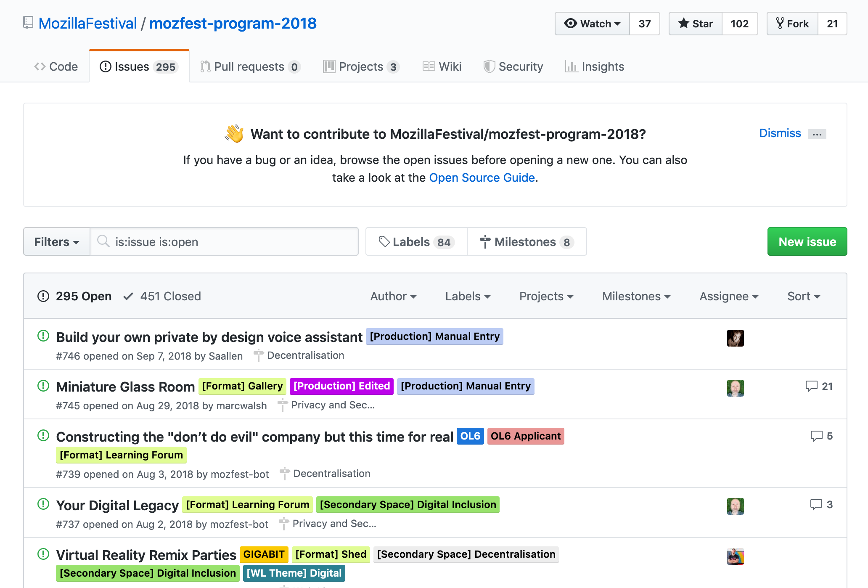The width and height of the screenshot is (868, 588).
Task: Click the issue search input field
Action: pyautogui.click(x=225, y=241)
